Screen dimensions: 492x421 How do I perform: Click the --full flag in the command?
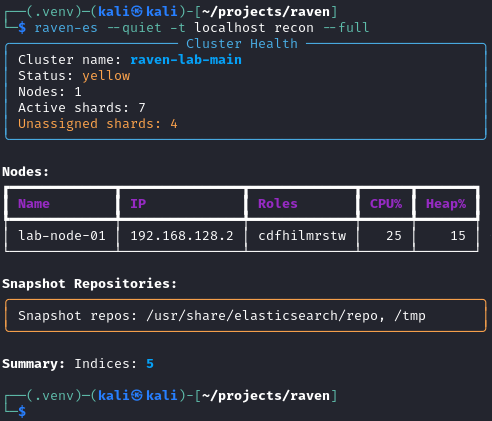pyautogui.click(x=346, y=28)
